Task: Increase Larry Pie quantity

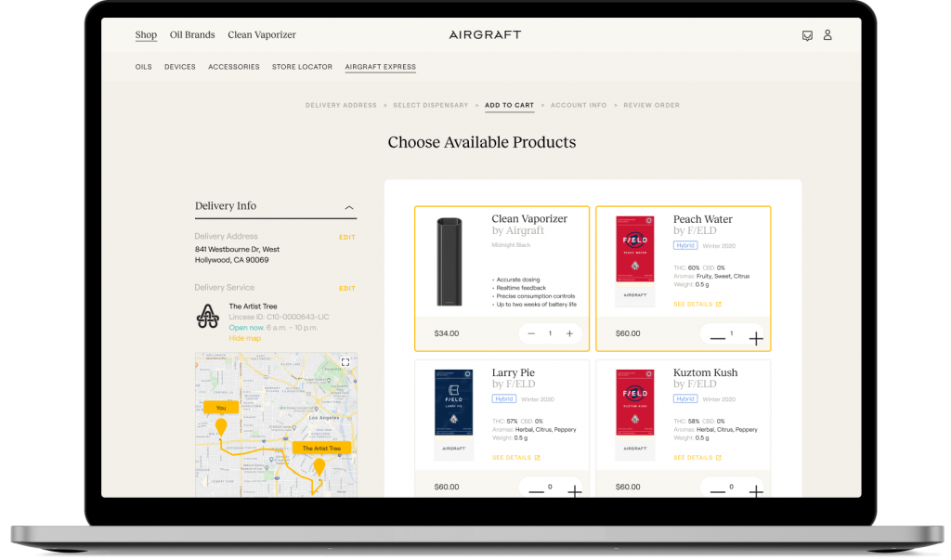Action: coord(574,491)
